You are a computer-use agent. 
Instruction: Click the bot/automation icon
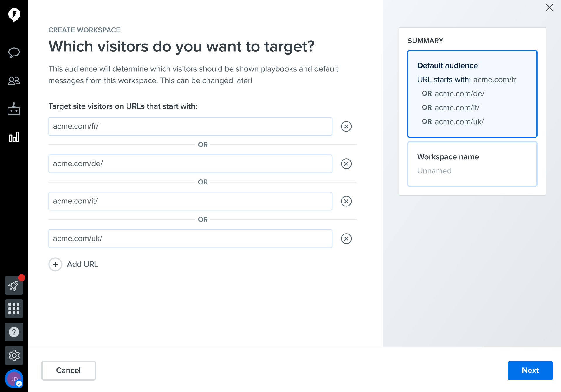(x=14, y=109)
